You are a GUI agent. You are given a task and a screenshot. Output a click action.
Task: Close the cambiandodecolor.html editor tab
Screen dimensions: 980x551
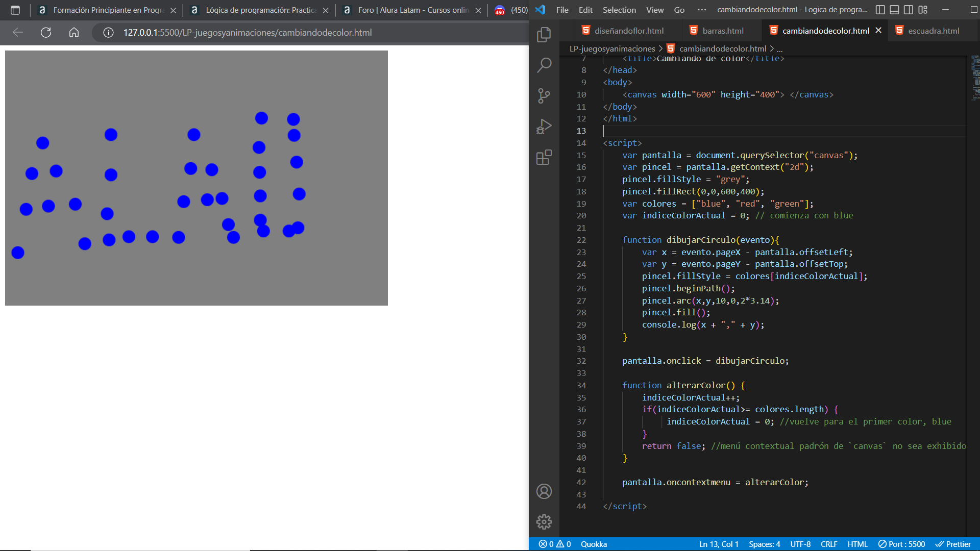[878, 31]
